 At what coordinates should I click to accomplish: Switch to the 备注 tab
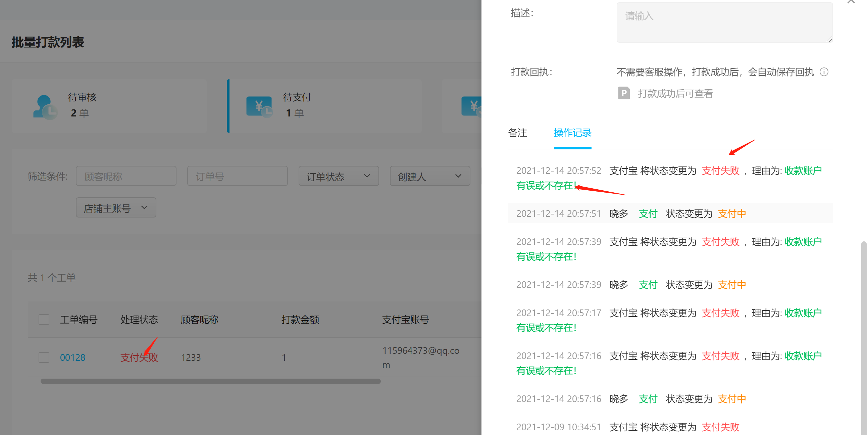coord(518,133)
